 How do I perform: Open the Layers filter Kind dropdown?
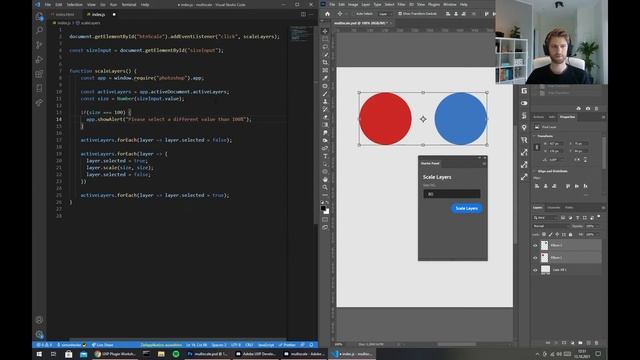tap(545, 218)
